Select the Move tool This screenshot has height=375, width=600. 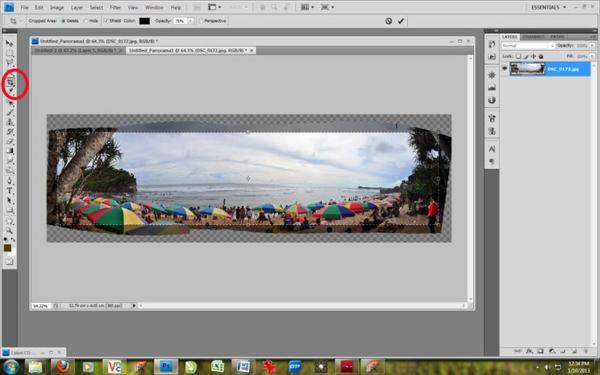click(10, 43)
